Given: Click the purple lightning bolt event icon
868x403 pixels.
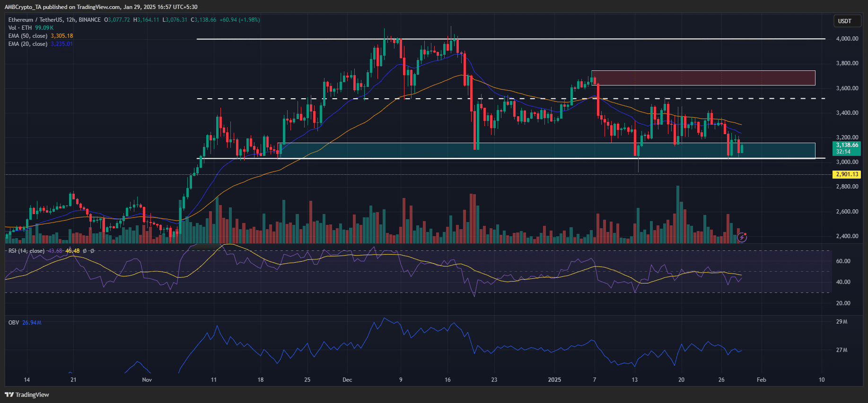Looking at the screenshot, I should 742,238.
